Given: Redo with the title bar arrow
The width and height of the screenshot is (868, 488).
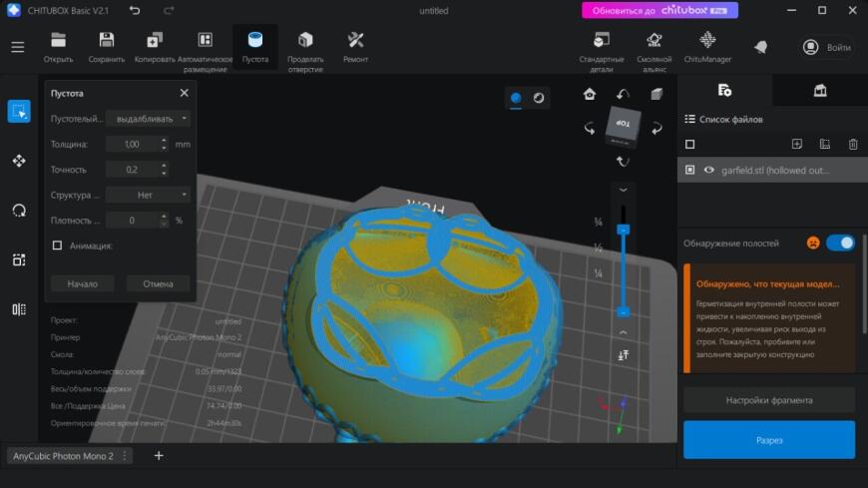Looking at the screenshot, I should click(x=169, y=10).
